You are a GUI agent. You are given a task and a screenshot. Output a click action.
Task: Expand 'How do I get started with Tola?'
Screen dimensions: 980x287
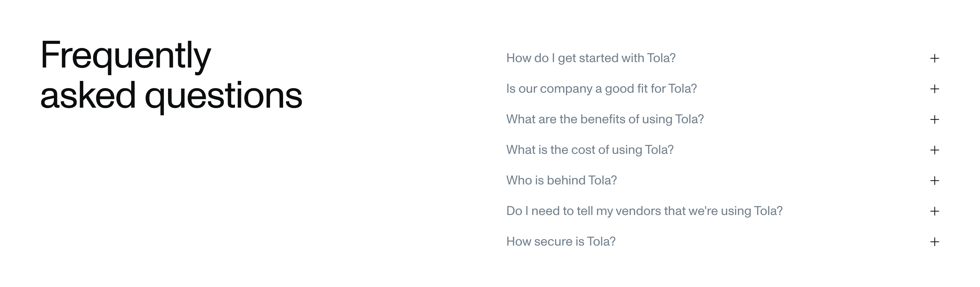pyautogui.click(x=590, y=58)
